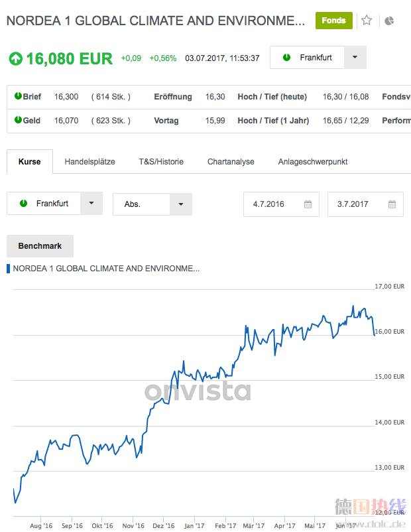The height and width of the screenshot is (532, 411).
Task: Click the 14,00 EUR axis label
Action: point(389,423)
